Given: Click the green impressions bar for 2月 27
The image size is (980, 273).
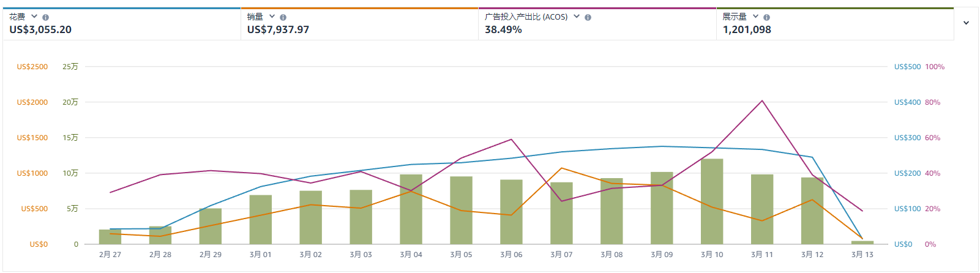Looking at the screenshot, I should click(x=110, y=237).
